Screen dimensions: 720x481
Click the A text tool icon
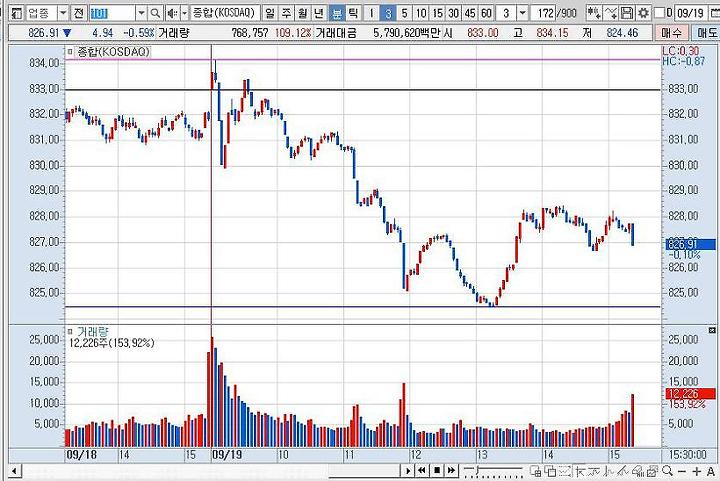point(710,471)
